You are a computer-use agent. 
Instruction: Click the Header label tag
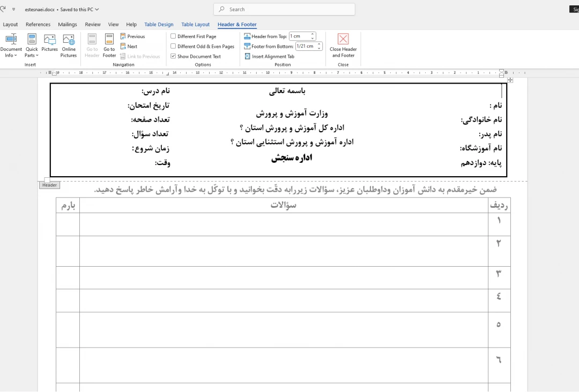[49, 185]
